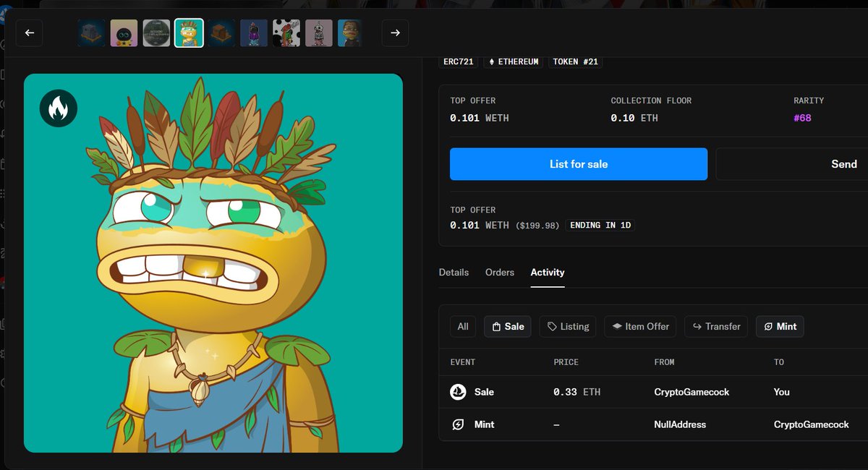Open the brown crate thumbnail

[x=221, y=33]
